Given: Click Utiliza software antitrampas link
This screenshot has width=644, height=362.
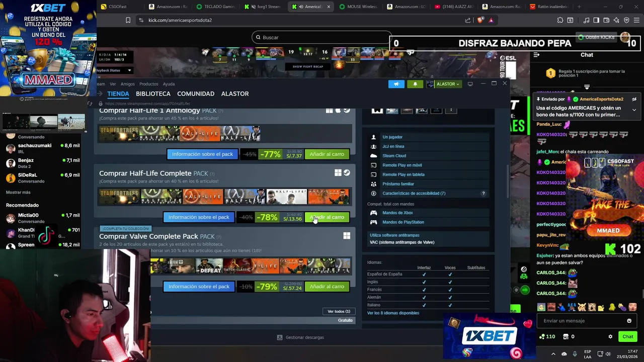Looking at the screenshot, I should [x=394, y=235].
